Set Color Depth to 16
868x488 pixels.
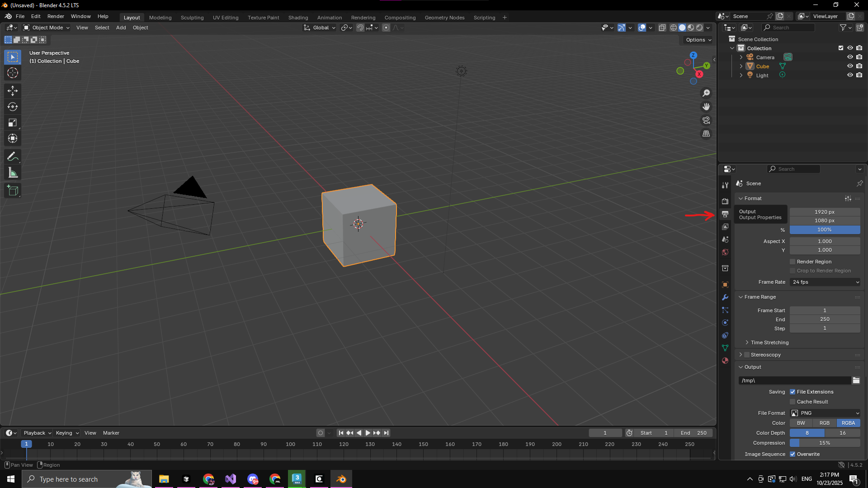click(842, 433)
